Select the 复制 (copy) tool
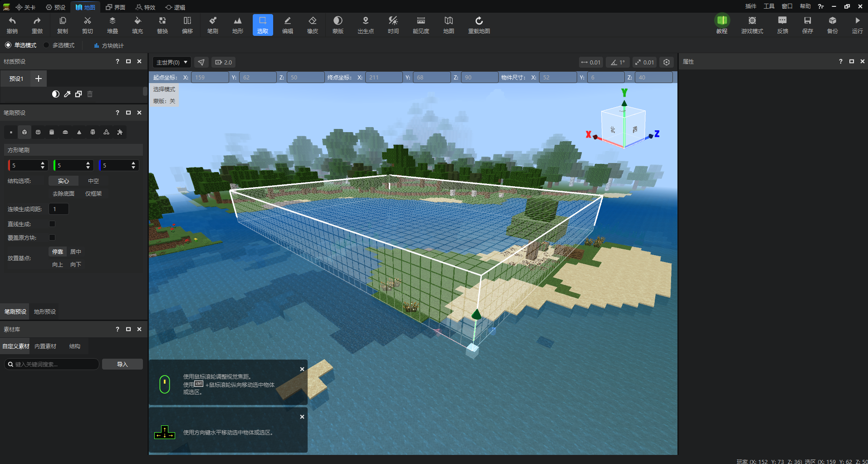Viewport: 868px width, 464px height. [63, 25]
